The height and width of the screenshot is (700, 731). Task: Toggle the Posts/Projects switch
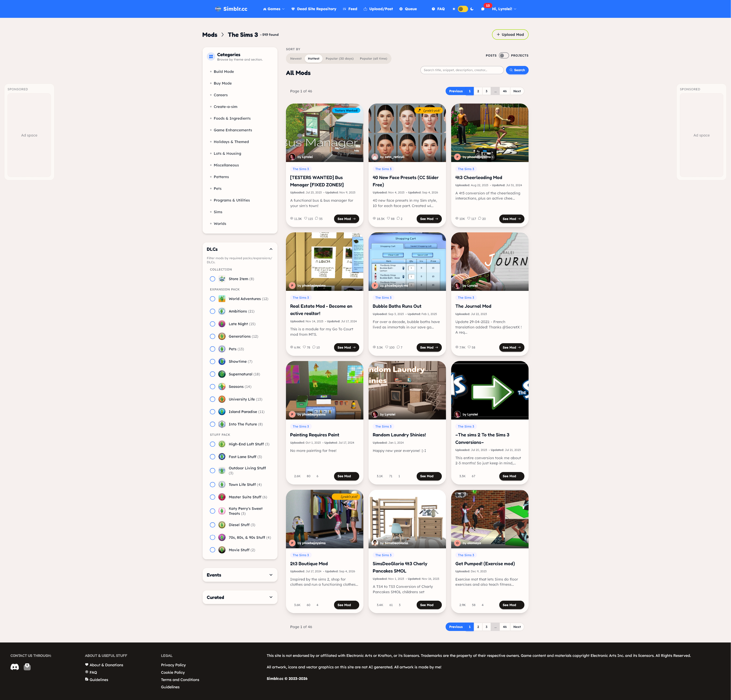coord(504,56)
